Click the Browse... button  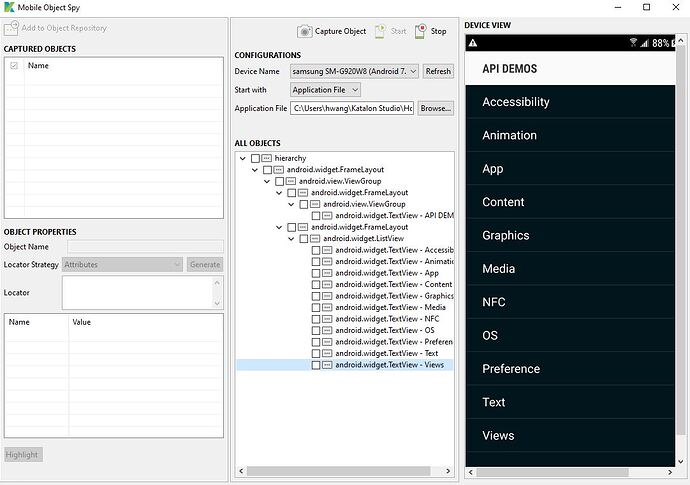[435, 108]
